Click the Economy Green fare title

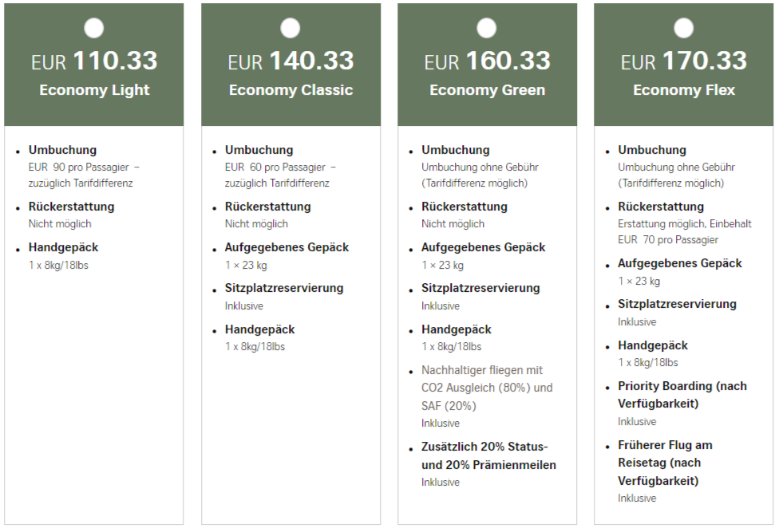487,90
